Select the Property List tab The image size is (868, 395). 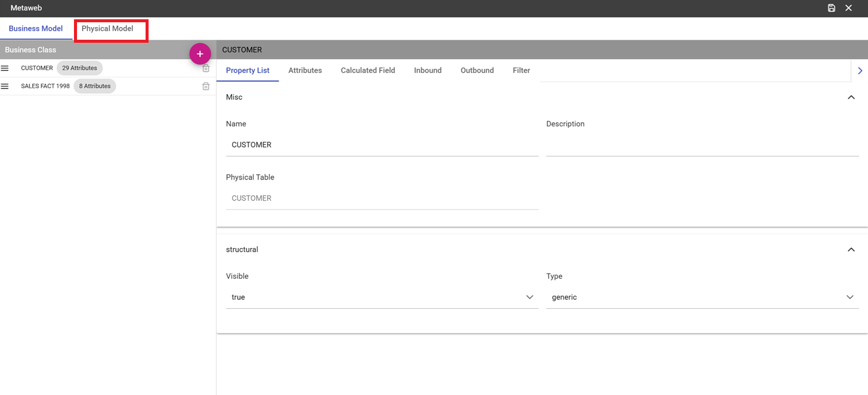(x=248, y=70)
